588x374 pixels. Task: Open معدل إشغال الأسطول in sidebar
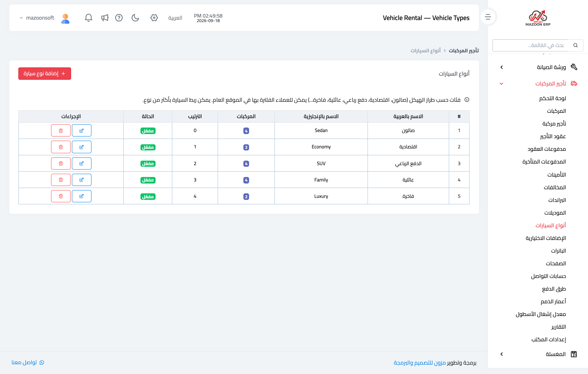[x=541, y=314]
